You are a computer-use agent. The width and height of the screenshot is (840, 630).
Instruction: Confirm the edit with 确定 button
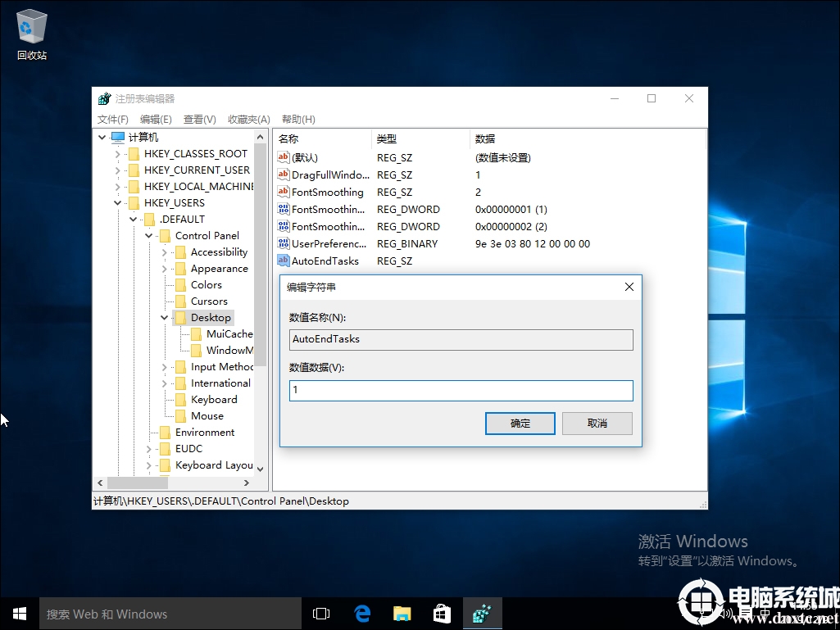click(x=520, y=424)
